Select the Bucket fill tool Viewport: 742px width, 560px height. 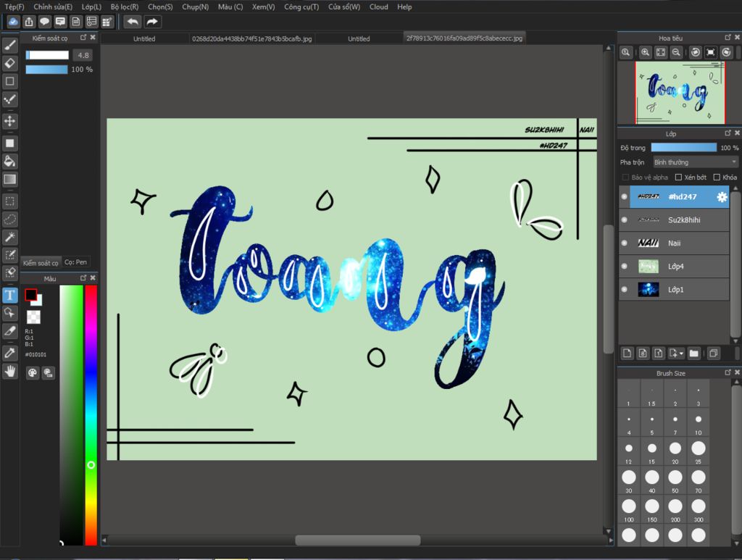point(10,162)
